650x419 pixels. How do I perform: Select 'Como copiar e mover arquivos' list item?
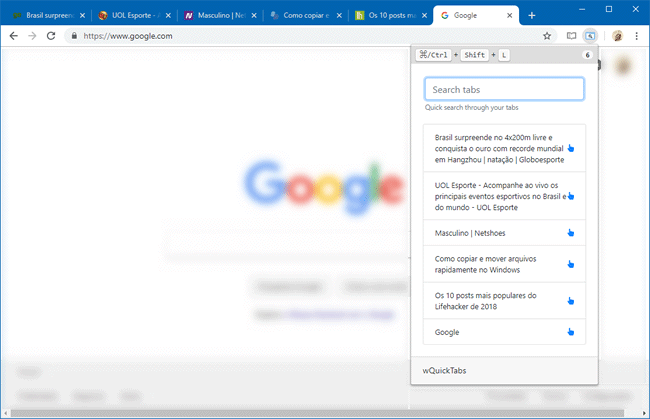[504, 264]
